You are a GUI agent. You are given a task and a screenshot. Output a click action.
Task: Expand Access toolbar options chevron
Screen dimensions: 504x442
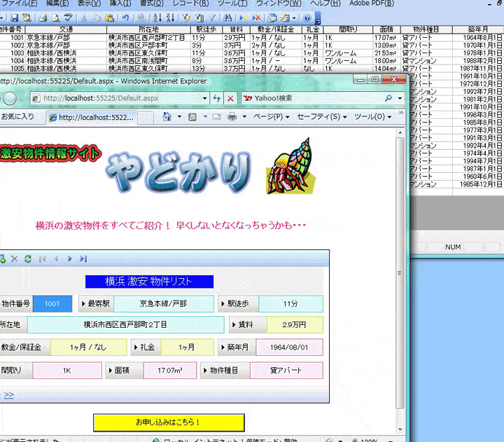pyautogui.click(x=318, y=19)
